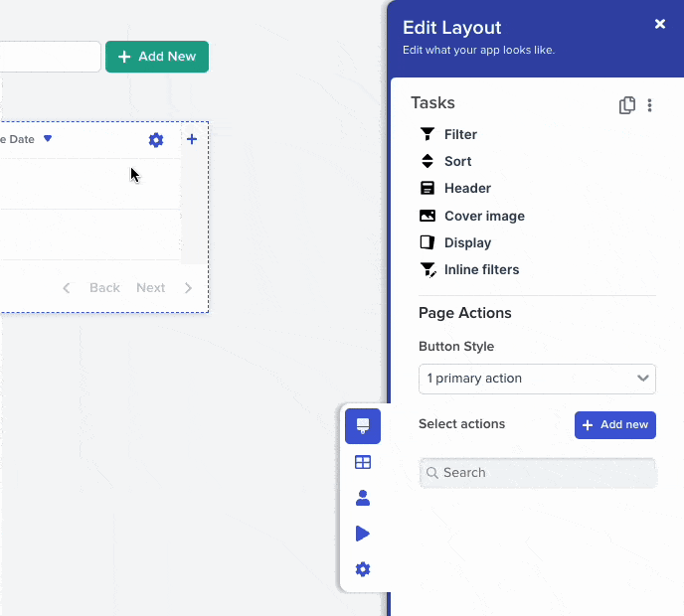The width and height of the screenshot is (684, 616).
Task: Open the Inline filters option
Action: point(481,269)
